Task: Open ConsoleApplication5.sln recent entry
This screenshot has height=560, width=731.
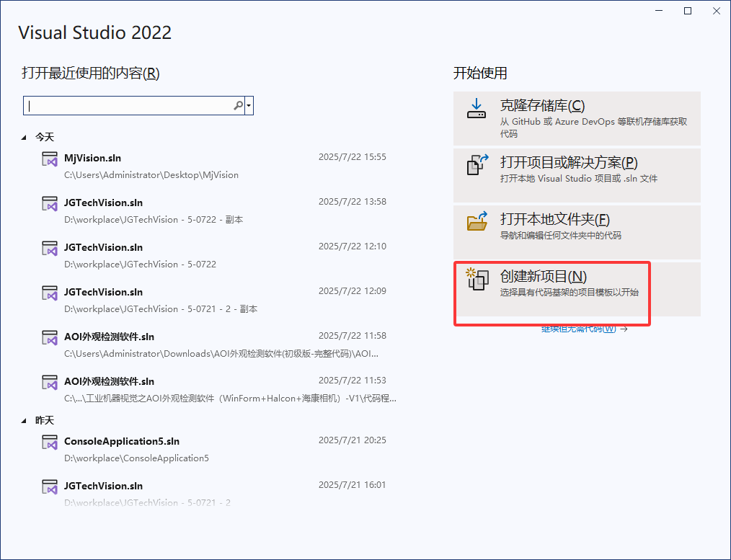Action: click(121, 442)
